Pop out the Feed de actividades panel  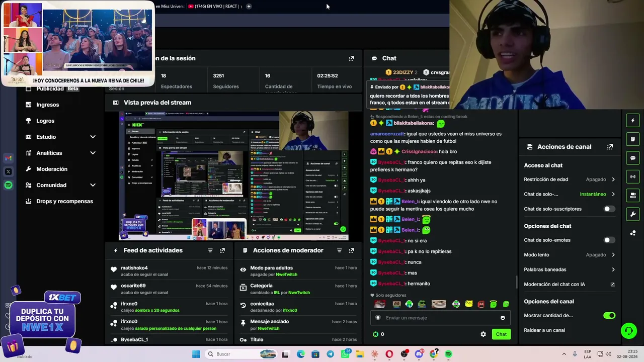(222, 250)
